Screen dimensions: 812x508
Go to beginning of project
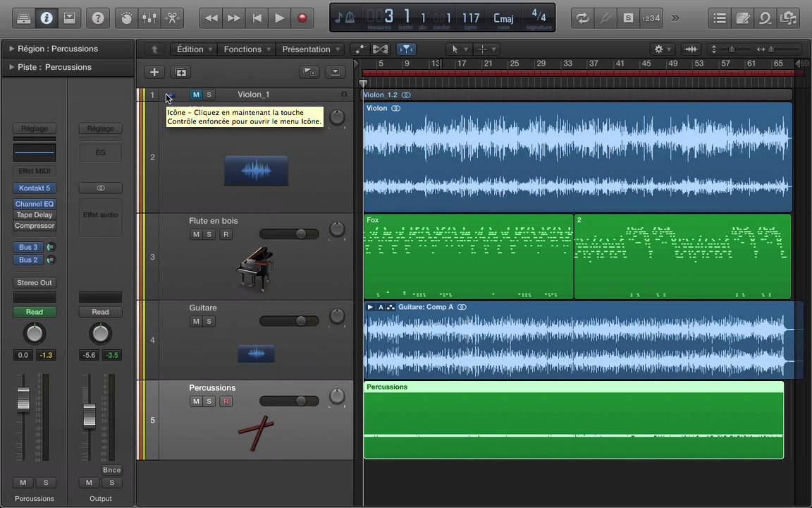257,18
